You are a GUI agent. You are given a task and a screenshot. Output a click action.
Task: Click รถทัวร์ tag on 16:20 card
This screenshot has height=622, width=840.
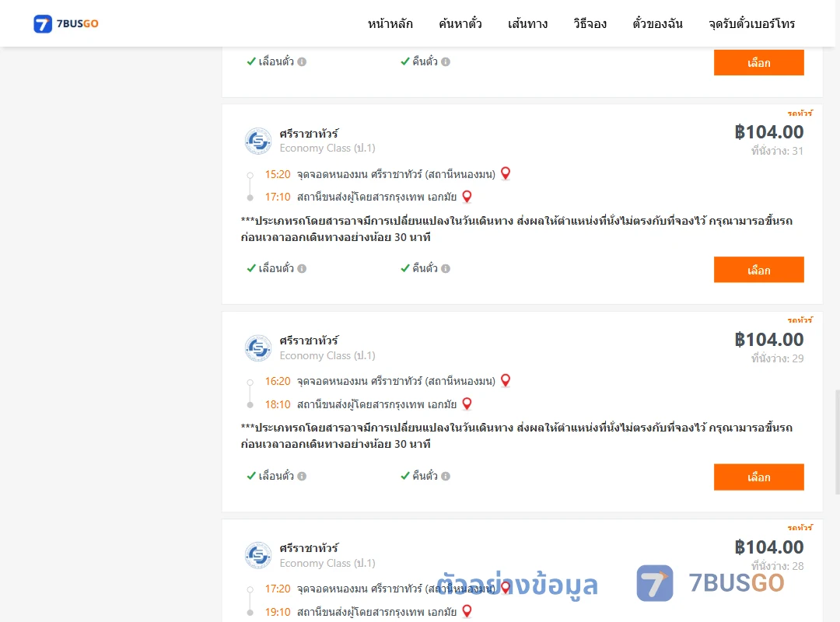(800, 320)
